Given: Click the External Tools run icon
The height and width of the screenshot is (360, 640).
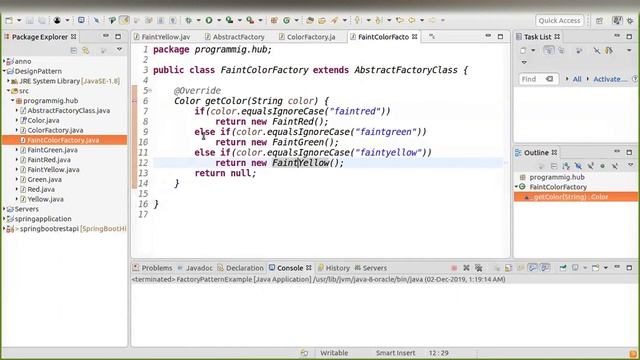Looking at the screenshot, I should [x=250, y=20].
